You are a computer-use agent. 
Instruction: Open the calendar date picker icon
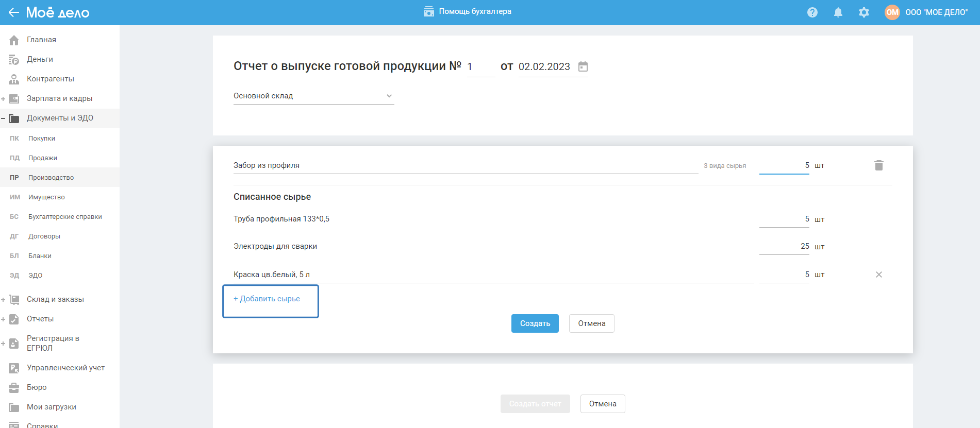coord(583,66)
